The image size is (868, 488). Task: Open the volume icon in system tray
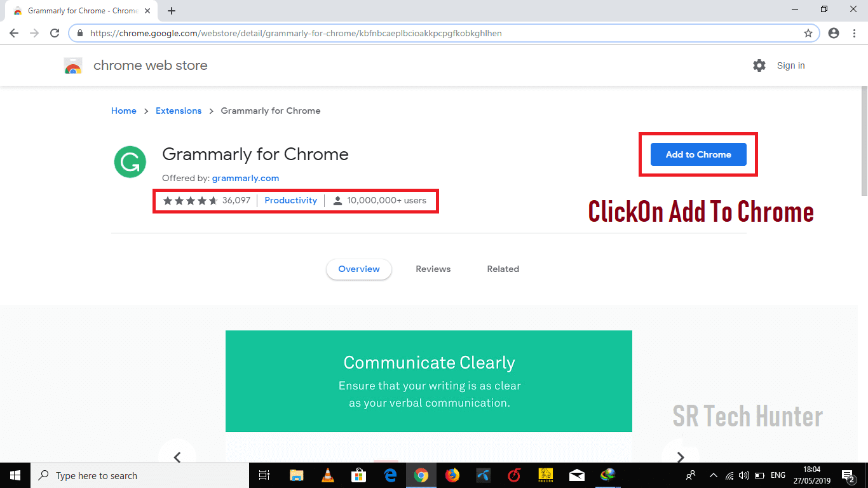tap(743, 475)
